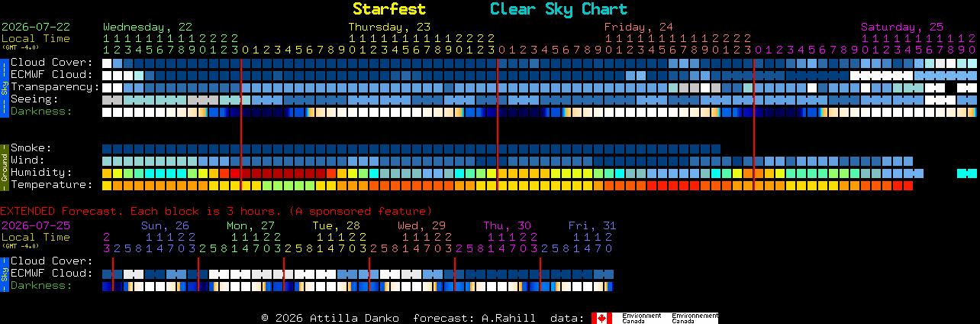Click the Humidity row label
Viewport: 980px width, 324px height.
click(41, 172)
